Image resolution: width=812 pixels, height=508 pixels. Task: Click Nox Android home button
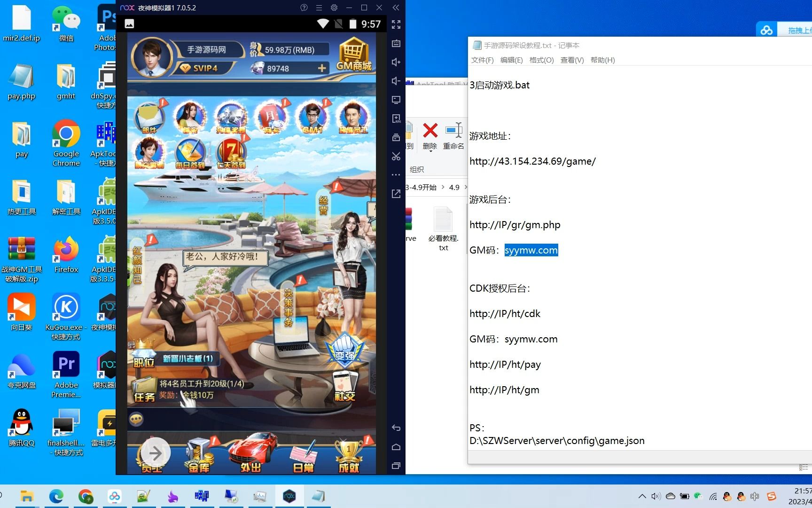(x=396, y=447)
